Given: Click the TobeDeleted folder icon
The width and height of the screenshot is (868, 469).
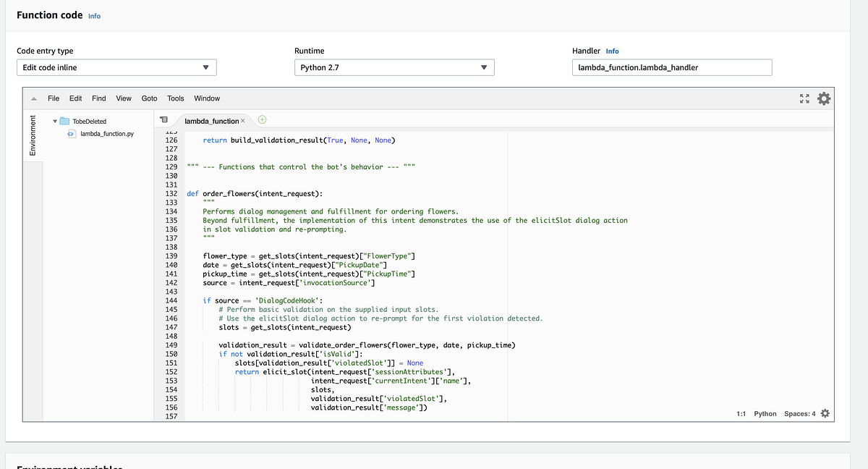Looking at the screenshot, I should pyautogui.click(x=64, y=121).
